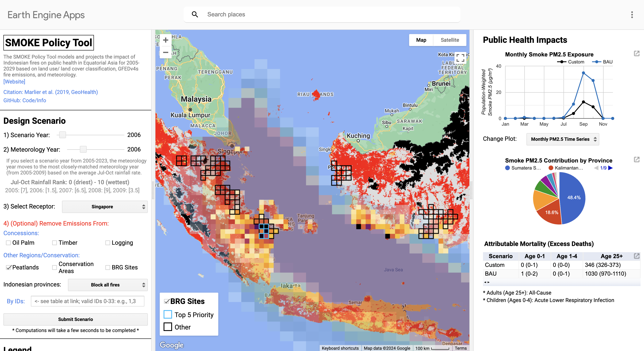Toggle fullscreen map view
This screenshot has height=351, width=644.
coord(460,58)
